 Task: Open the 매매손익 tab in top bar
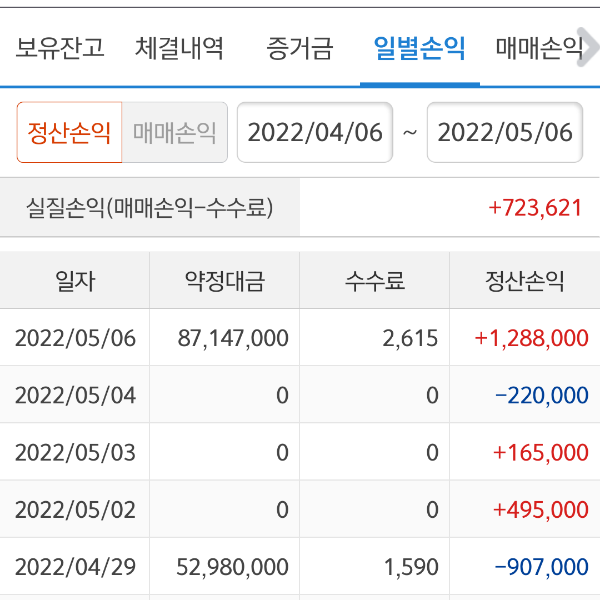tap(540, 48)
